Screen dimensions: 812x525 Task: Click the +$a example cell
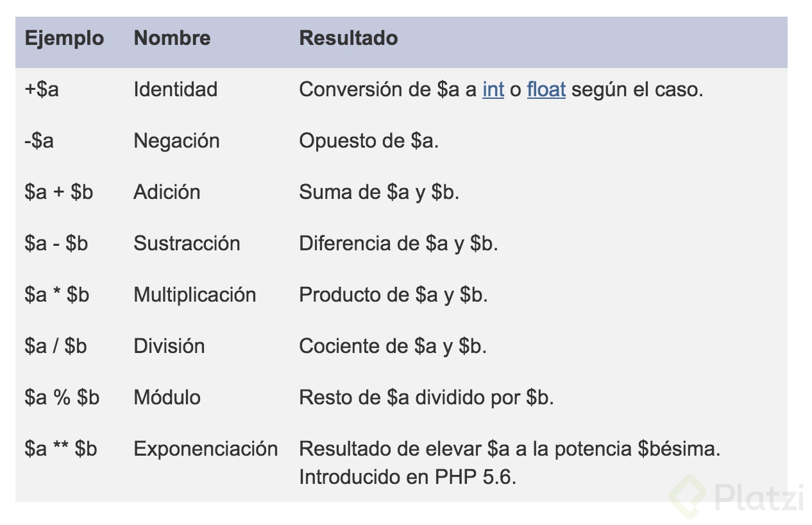[42, 89]
